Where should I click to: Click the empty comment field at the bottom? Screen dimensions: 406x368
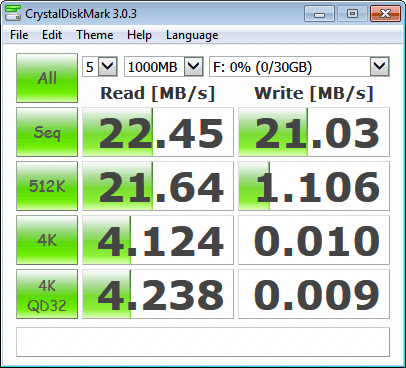tap(203, 342)
